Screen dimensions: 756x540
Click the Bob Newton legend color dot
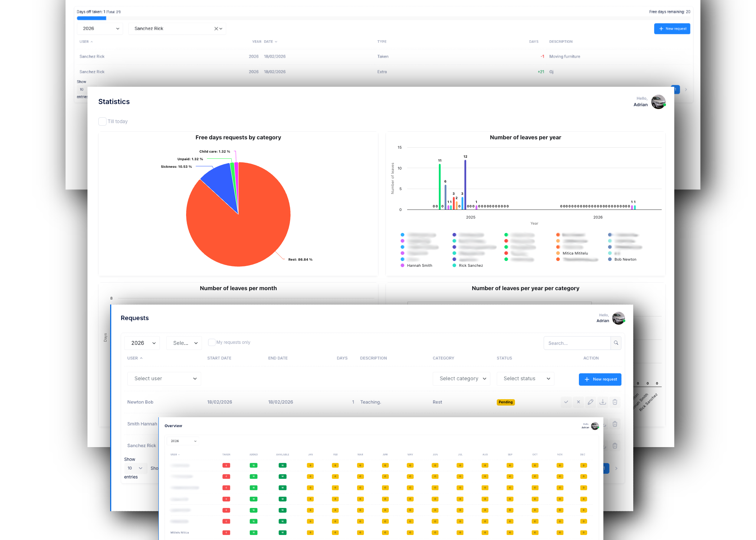coord(610,259)
